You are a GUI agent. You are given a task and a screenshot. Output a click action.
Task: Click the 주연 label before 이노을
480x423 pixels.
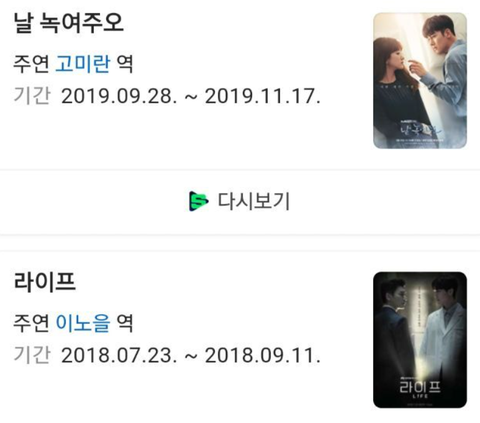click(31, 323)
